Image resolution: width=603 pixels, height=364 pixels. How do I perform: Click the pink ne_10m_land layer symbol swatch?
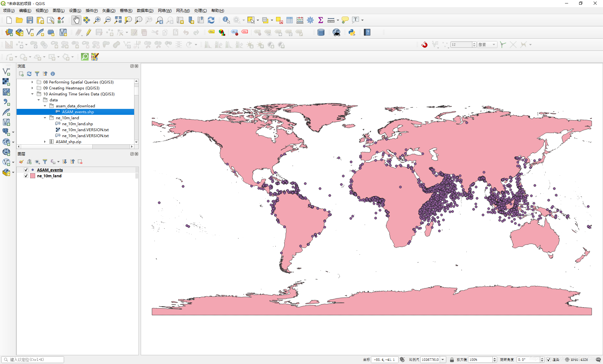33,176
